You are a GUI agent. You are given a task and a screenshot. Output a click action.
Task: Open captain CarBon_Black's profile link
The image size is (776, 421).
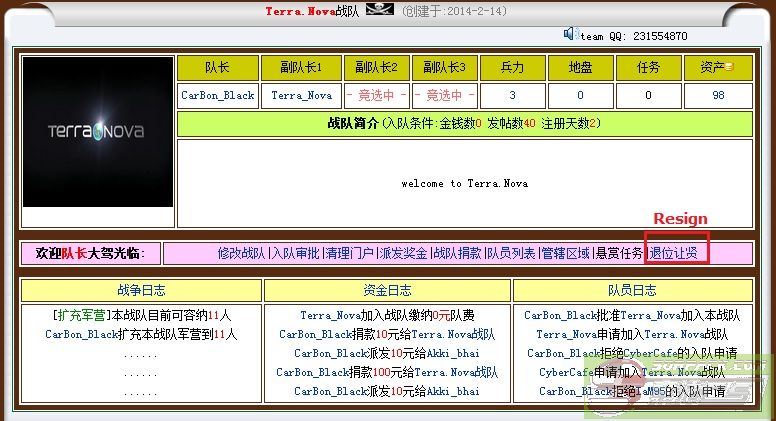pos(218,96)
